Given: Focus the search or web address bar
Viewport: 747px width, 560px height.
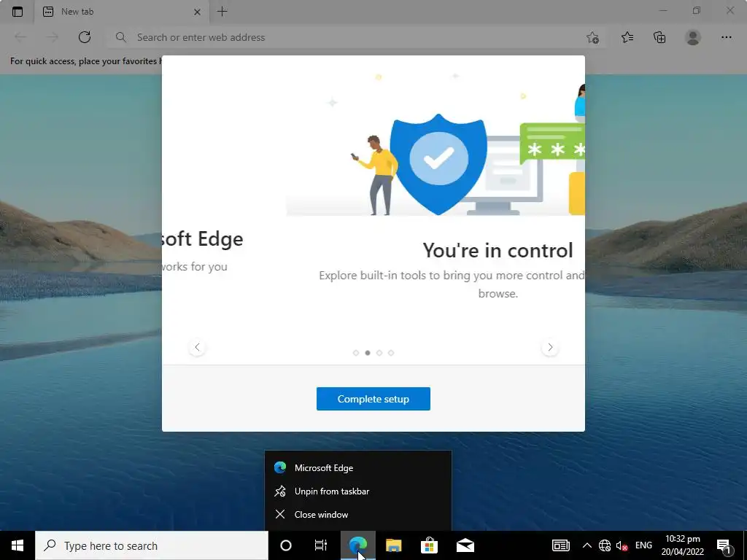Looking at the screenshot, I should pyautogui.click(x=357, y=37).
